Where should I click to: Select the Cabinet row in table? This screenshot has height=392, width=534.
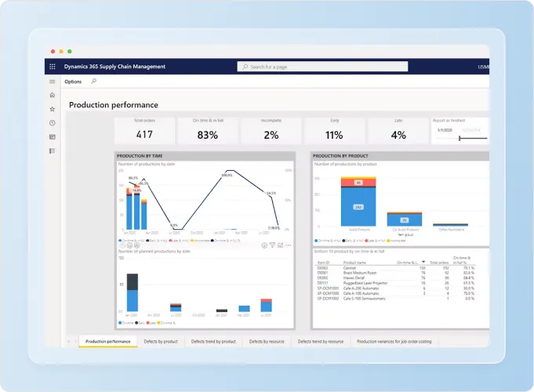(395, 268)
